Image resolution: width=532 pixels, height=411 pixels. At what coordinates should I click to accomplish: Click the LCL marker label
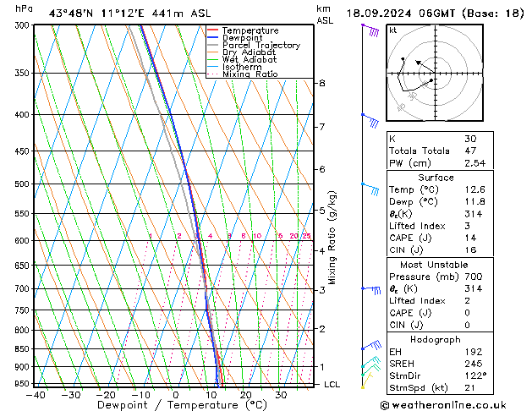coord(332,384)
